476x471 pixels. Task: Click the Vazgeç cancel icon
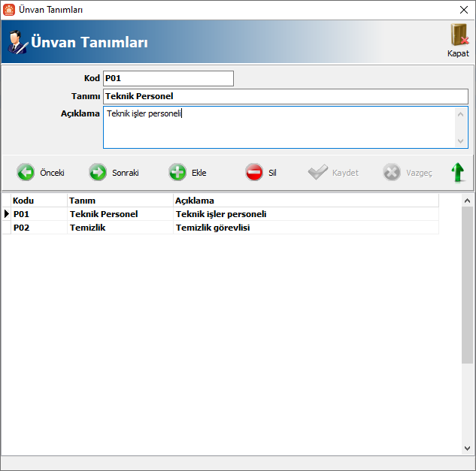tap(392, 173)
